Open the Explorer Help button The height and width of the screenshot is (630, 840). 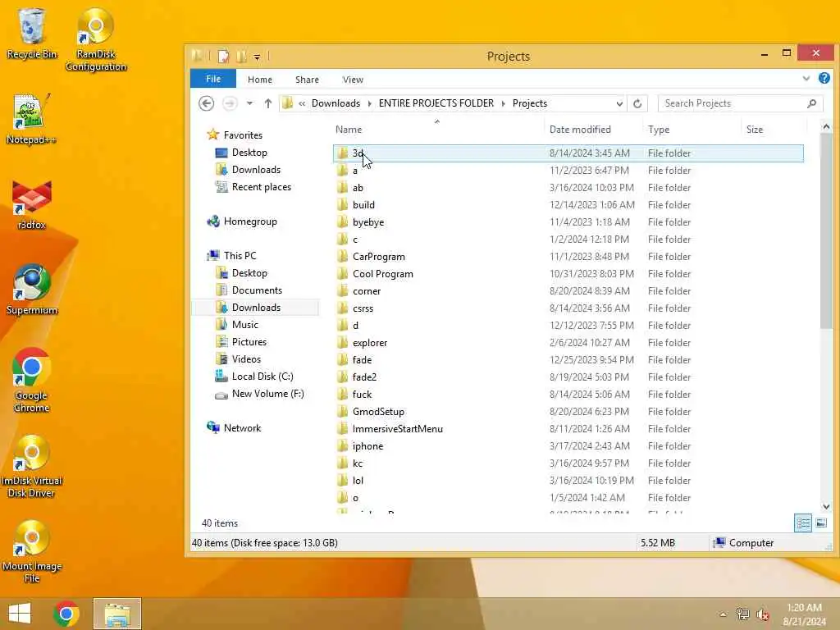point(824,78)
